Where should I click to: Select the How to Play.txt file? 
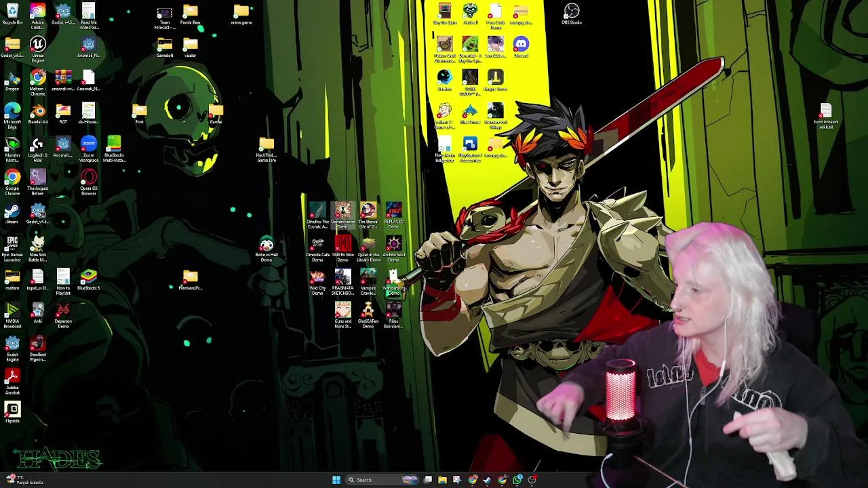[63, 283]
